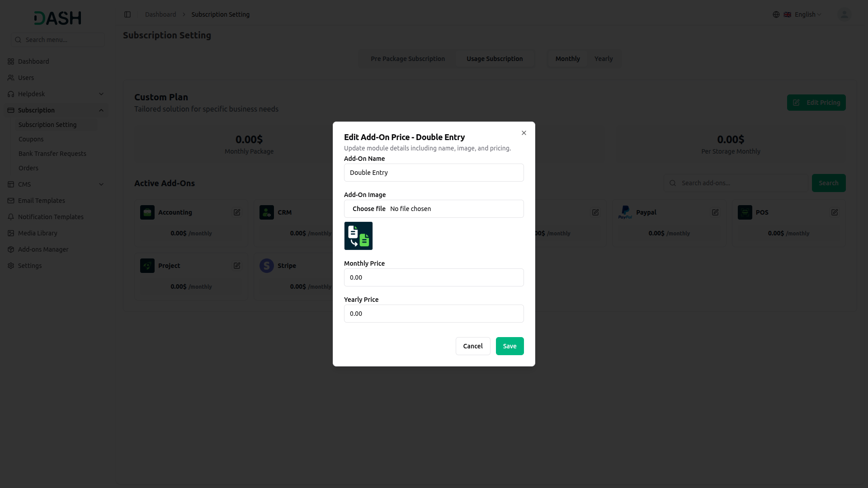Click the Project add-on logo

[x=147, y=266]
